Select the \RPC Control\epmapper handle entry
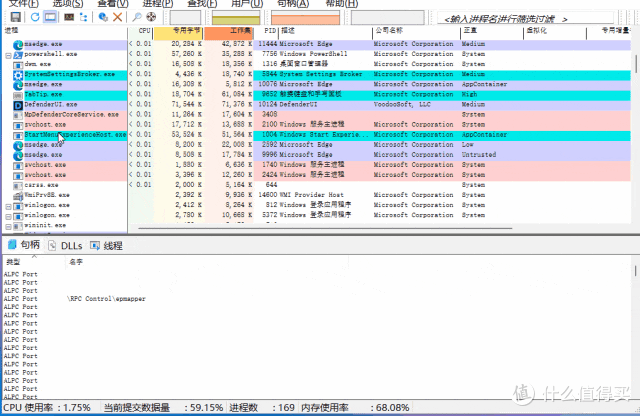The image size is (640, 416). coord(106,299)
